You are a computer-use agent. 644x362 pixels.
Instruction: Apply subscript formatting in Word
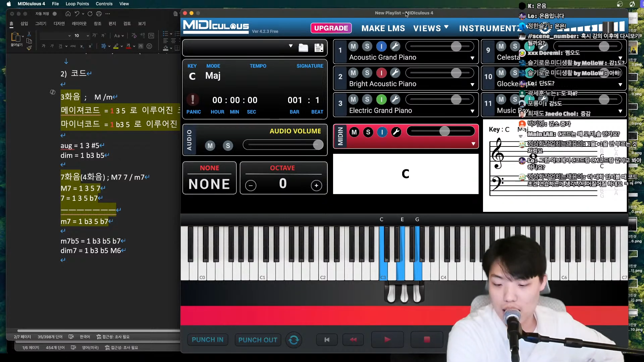click(82, 46)
